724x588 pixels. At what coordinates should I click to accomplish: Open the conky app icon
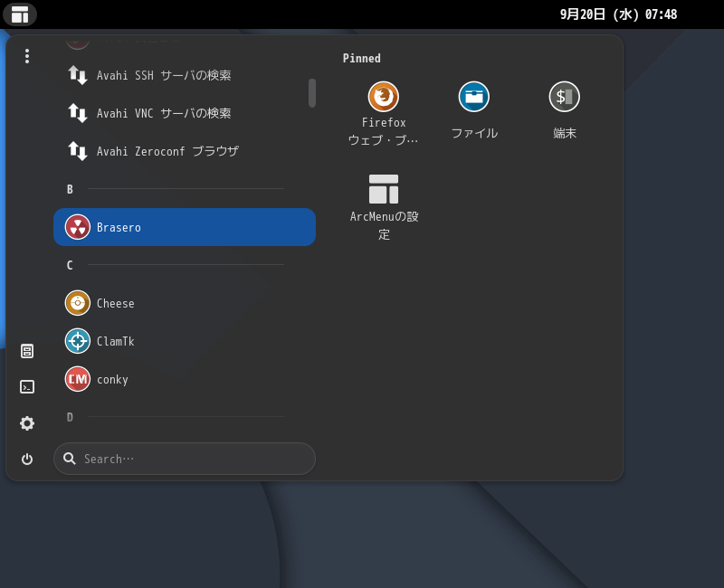tap(78, 379)
